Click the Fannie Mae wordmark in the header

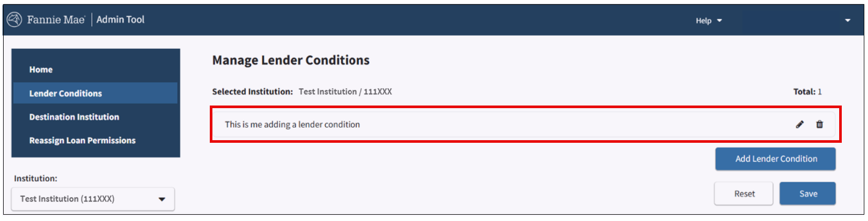[x=56, y=20]
